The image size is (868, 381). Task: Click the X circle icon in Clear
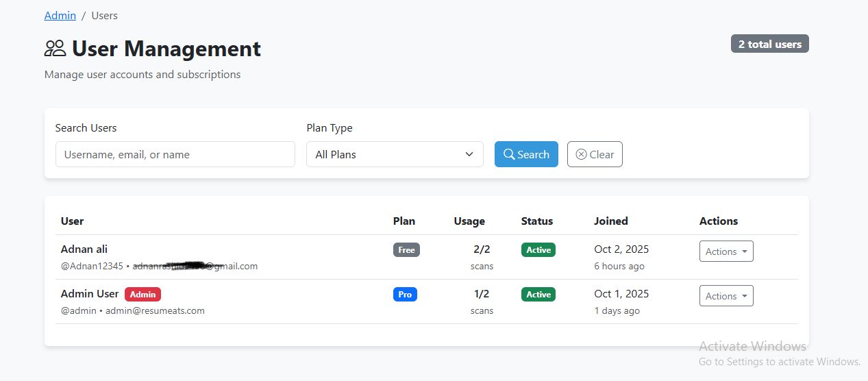[x=581, y=154]
